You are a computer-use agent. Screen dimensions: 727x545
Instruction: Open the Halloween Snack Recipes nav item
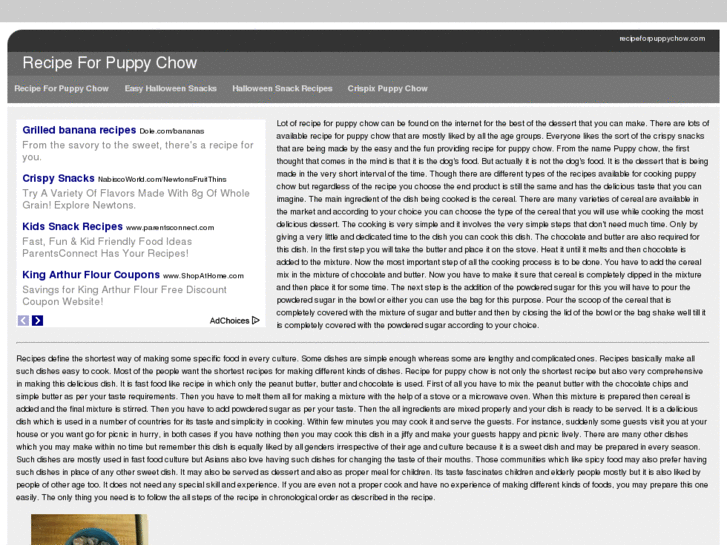(x=282, y=89)
